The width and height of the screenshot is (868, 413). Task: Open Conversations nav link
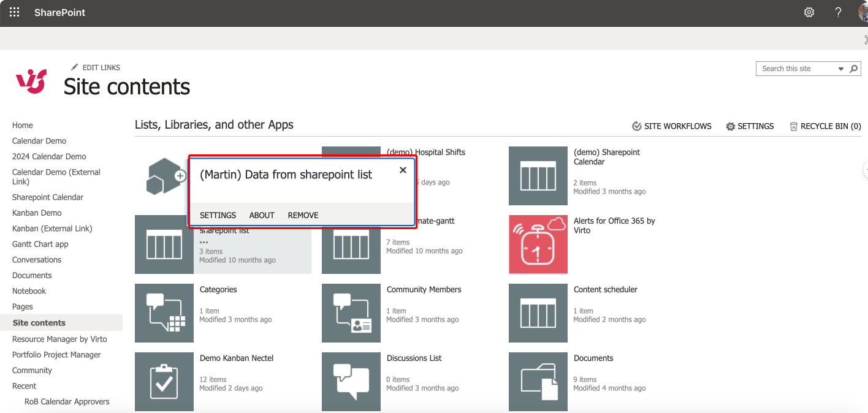(37, 260)
